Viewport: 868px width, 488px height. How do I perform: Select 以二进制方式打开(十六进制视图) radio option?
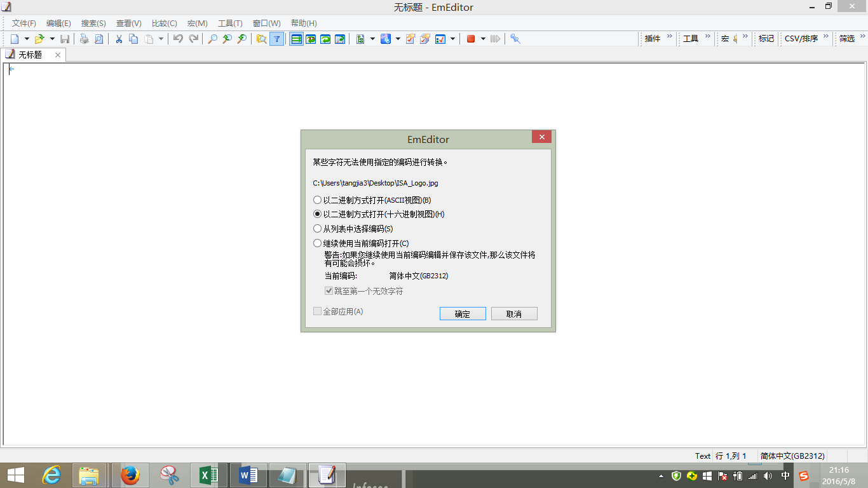(379, 214)
